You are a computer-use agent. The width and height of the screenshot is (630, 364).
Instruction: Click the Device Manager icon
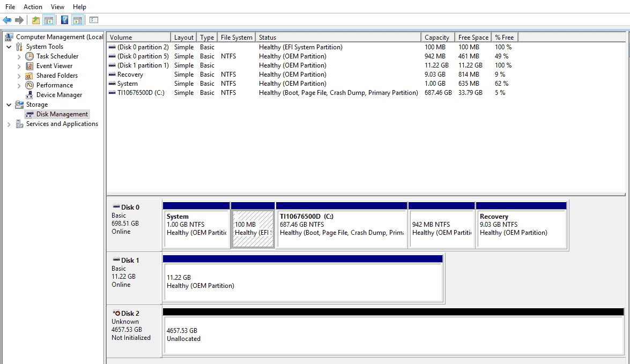tap(29, 95)
